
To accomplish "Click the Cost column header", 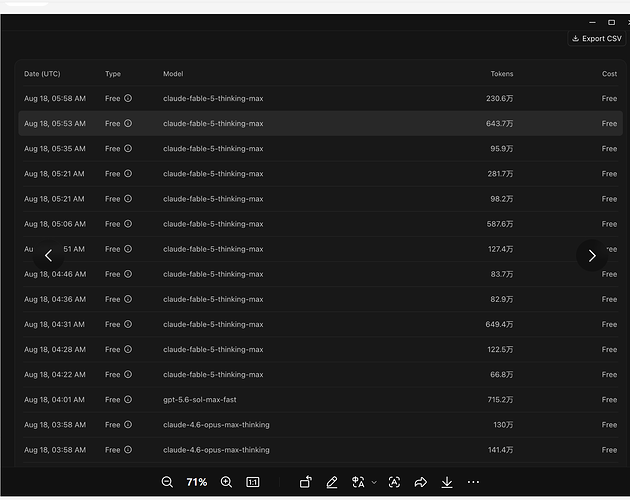I will 609,74.
